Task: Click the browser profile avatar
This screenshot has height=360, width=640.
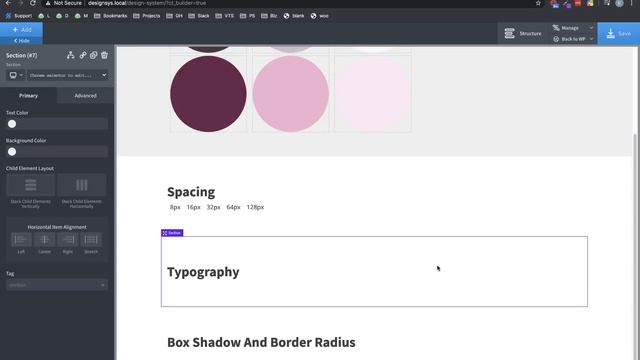Action: (x=620, y=3)
